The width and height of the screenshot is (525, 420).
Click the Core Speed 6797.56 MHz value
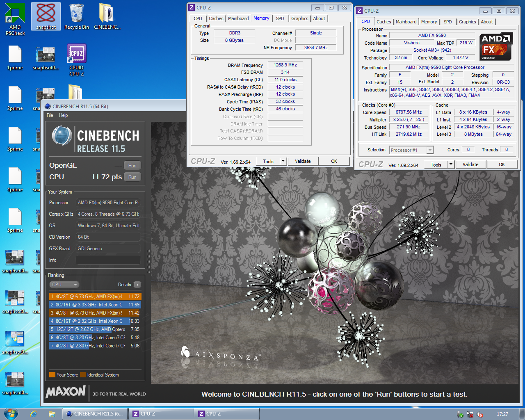tap(409, 112)
